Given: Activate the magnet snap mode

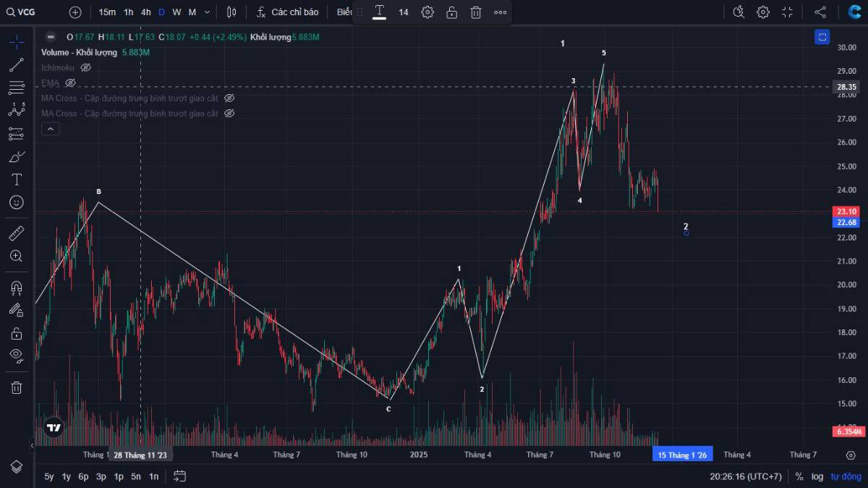Looking at the screenshot, I should point(16,287).
